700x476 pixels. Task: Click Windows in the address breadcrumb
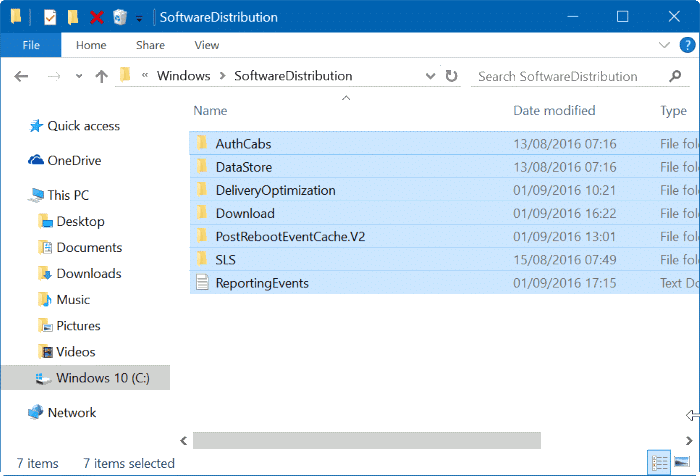point(183,76)
